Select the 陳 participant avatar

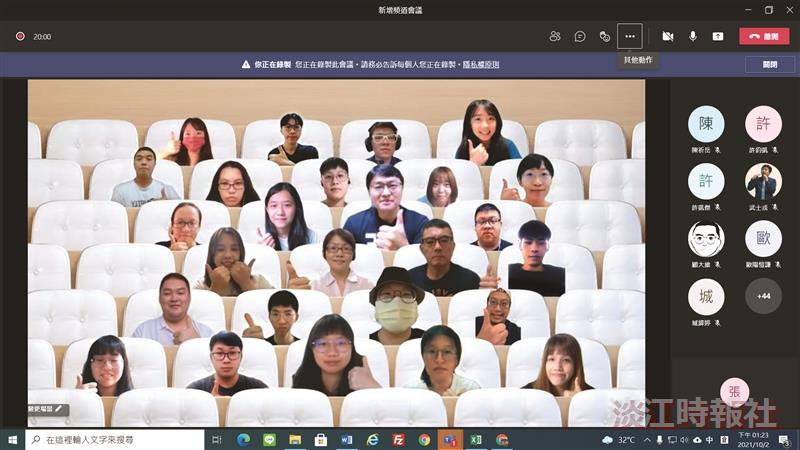[706, 123]
